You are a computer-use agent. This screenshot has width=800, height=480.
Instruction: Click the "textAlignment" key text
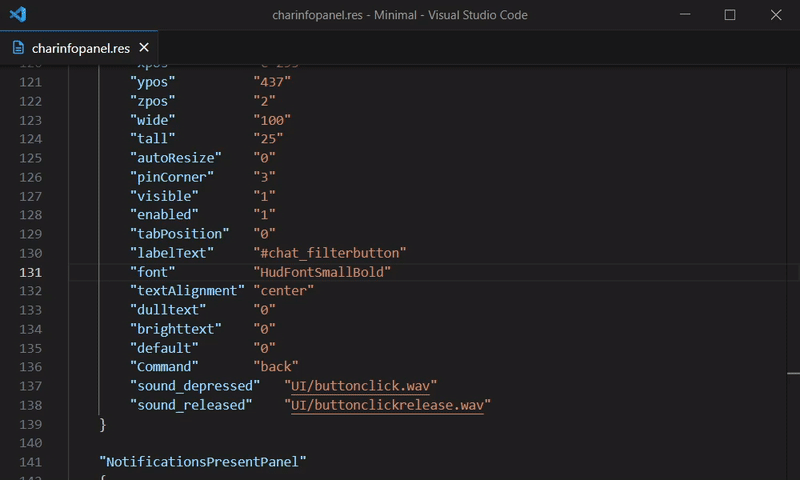187,291
